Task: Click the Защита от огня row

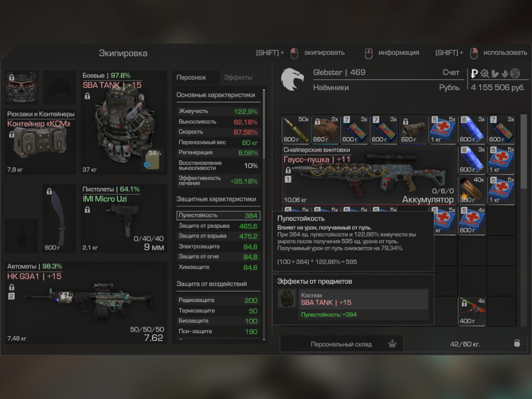Action: point(218,257)
